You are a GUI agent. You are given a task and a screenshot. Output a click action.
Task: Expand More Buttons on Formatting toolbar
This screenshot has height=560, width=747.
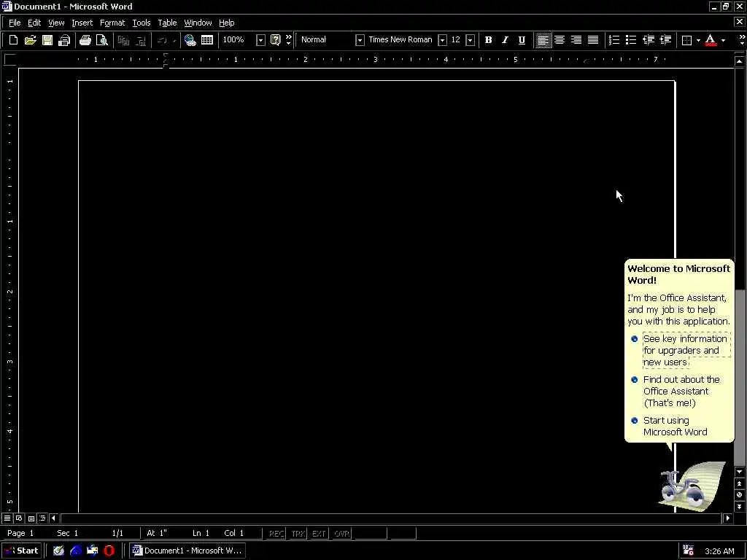click(x=742, y=40)
